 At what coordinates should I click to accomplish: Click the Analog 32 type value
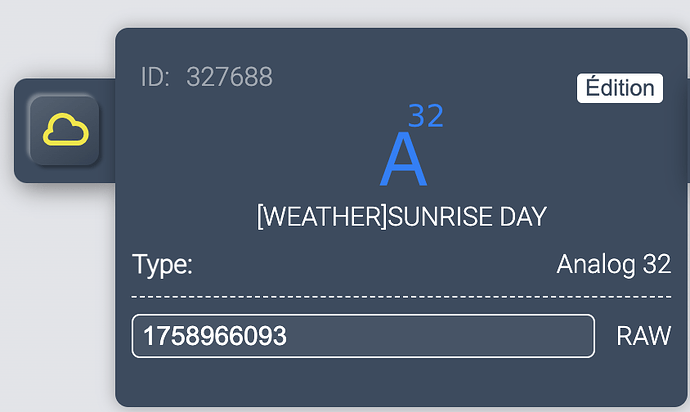point(614,264)
